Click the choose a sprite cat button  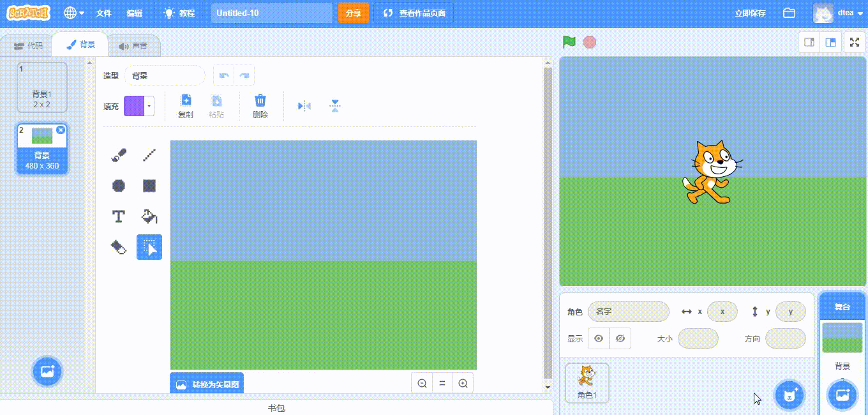[x=790, y=395]
